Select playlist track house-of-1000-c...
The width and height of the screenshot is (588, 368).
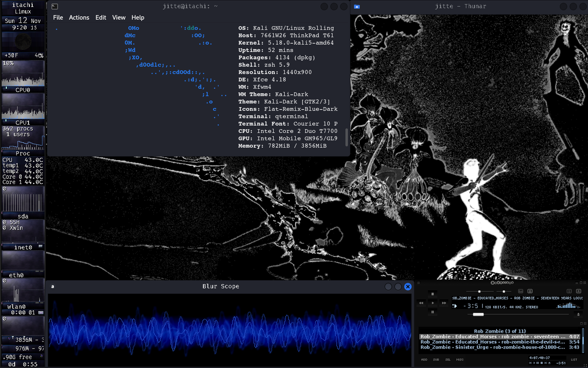(500, 347)
